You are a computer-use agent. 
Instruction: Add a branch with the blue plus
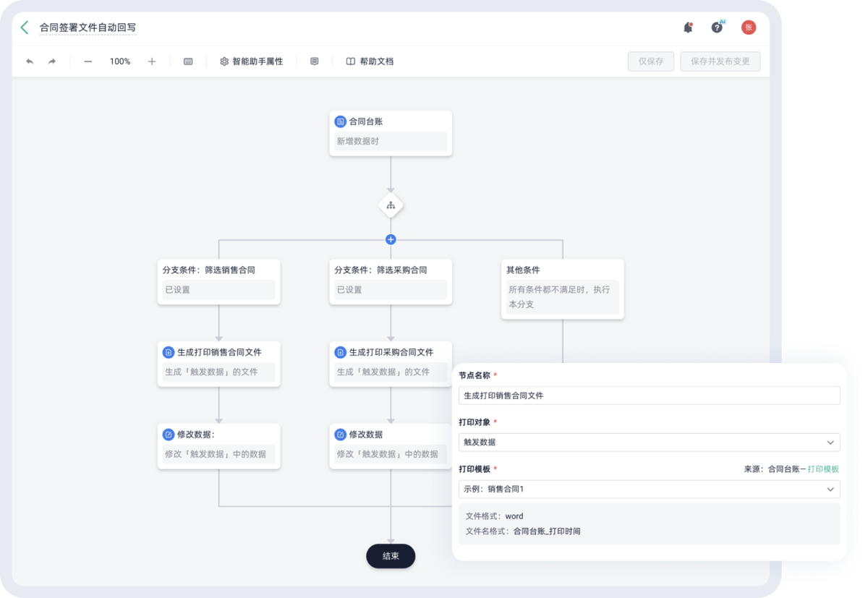coord(391,239)
